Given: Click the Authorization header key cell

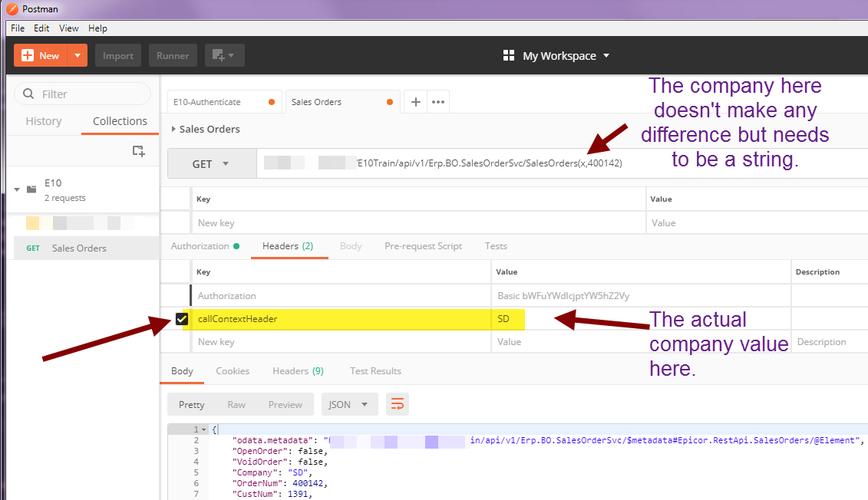Looking at the screenshot, I should pos(341,296).
